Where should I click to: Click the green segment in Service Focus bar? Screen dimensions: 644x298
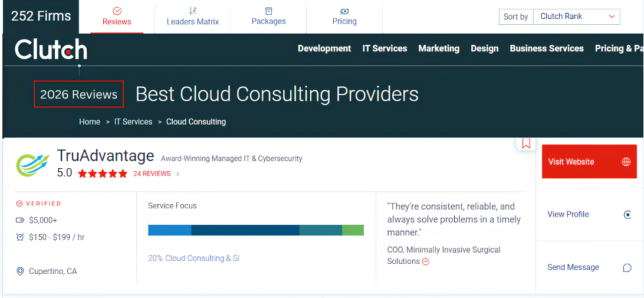point(353,230)
